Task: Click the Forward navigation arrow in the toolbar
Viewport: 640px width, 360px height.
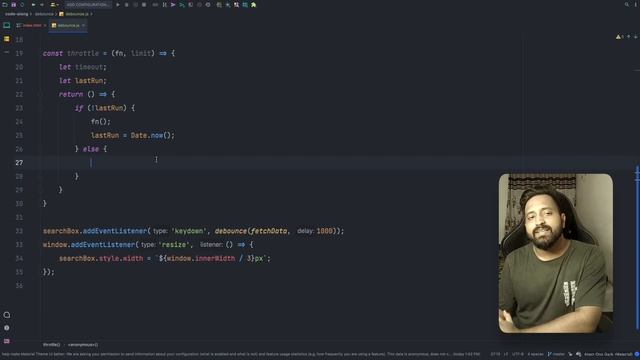Action: (42, 5)
